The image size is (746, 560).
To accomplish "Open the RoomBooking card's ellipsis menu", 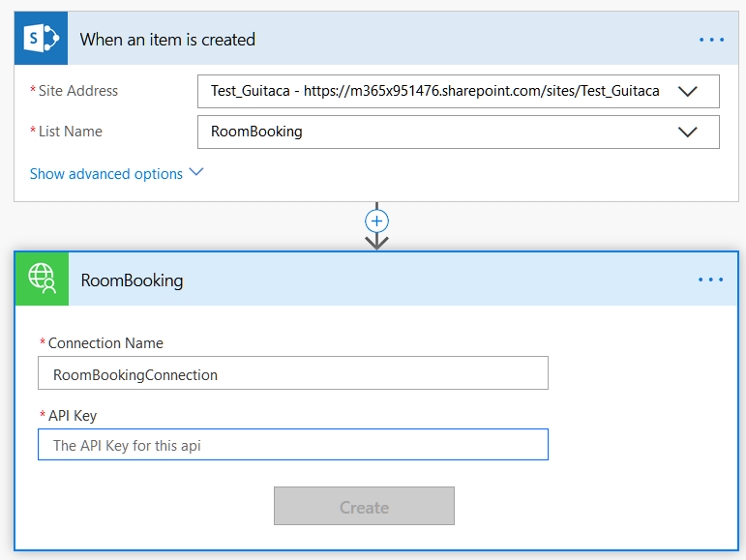I will [710, 280].
